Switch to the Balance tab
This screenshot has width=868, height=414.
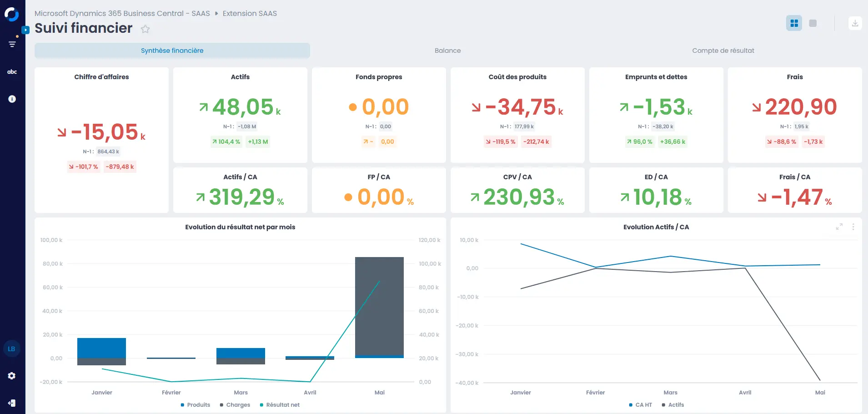[x=447, y=50]
